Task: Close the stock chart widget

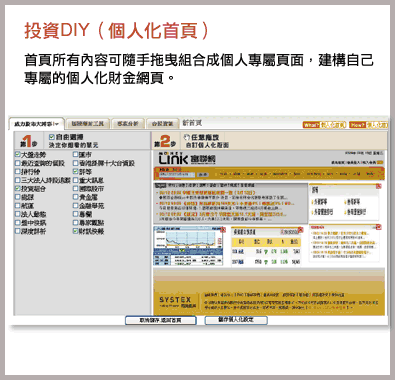Action: tap(223, 230)
